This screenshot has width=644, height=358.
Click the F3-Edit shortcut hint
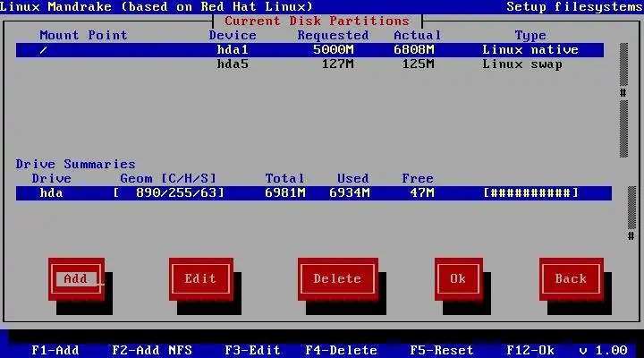point(252,350)
